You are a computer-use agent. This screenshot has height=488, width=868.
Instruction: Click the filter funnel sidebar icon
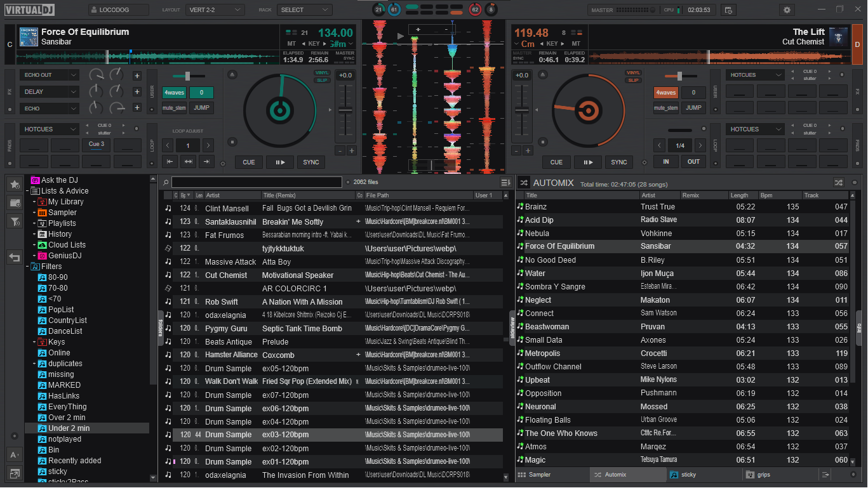pos(15,221)
